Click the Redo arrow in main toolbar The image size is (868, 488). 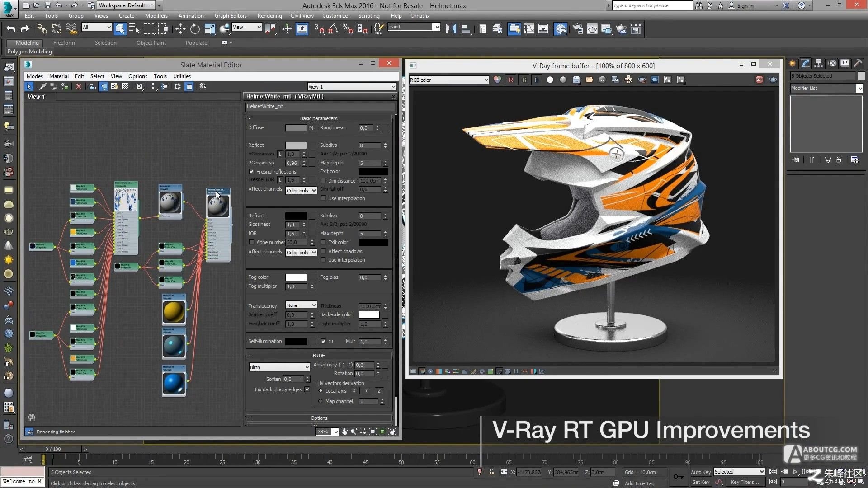[x=25, y=29]
